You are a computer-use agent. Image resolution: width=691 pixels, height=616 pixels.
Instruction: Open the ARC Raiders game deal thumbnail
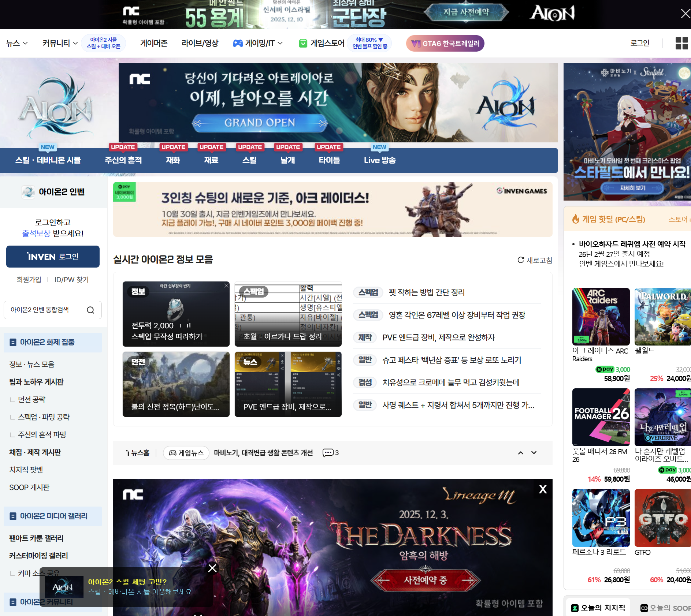point(601,317)
